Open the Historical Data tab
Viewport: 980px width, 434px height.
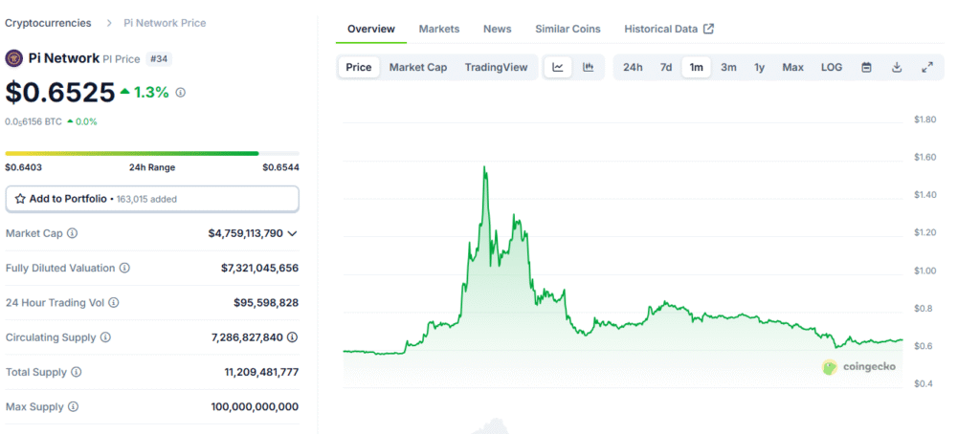click(x=669, y=29)
